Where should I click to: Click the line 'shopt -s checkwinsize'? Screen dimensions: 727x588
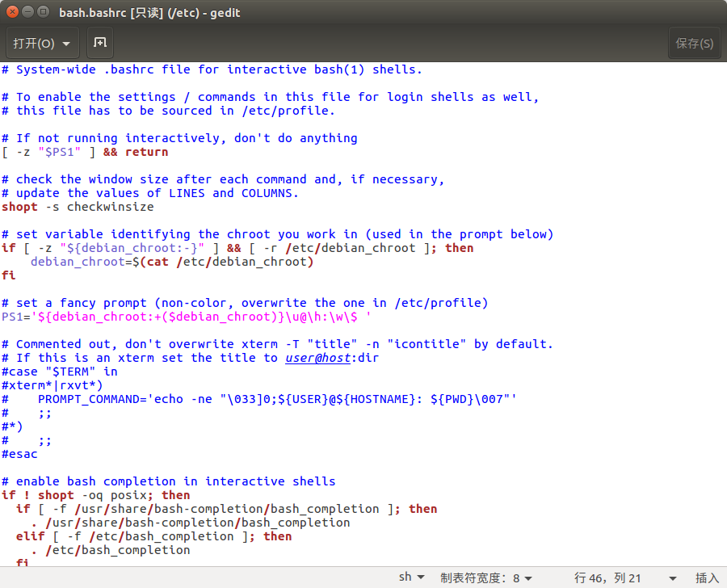tap(78, 207)
